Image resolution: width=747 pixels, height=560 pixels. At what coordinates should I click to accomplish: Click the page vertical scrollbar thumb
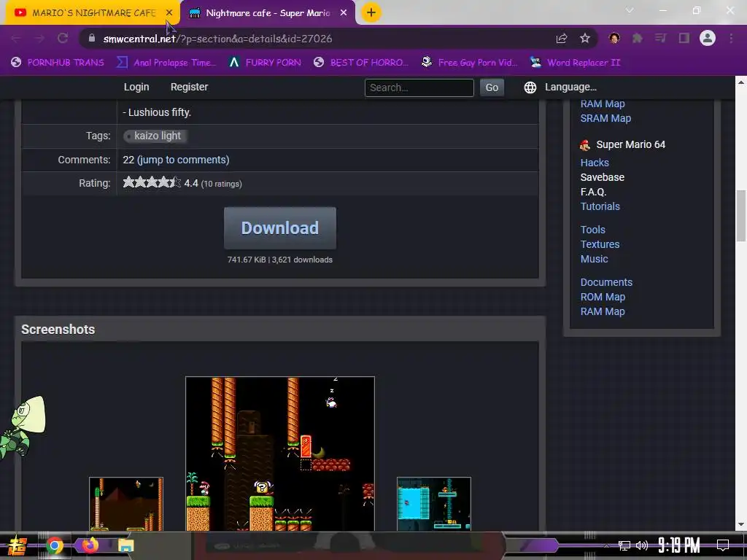coord(741,215)
